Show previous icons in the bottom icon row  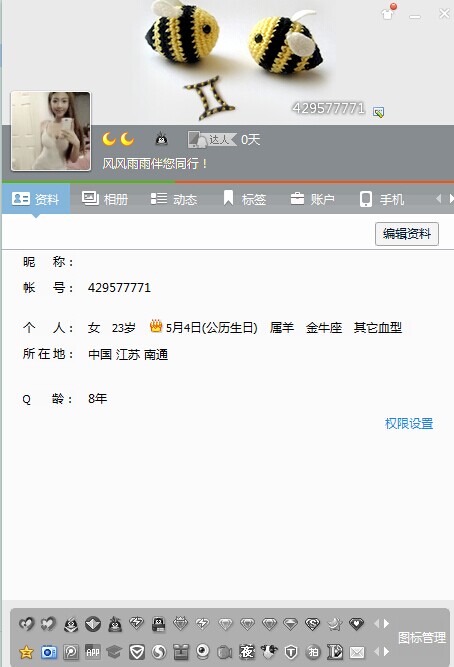376,651
